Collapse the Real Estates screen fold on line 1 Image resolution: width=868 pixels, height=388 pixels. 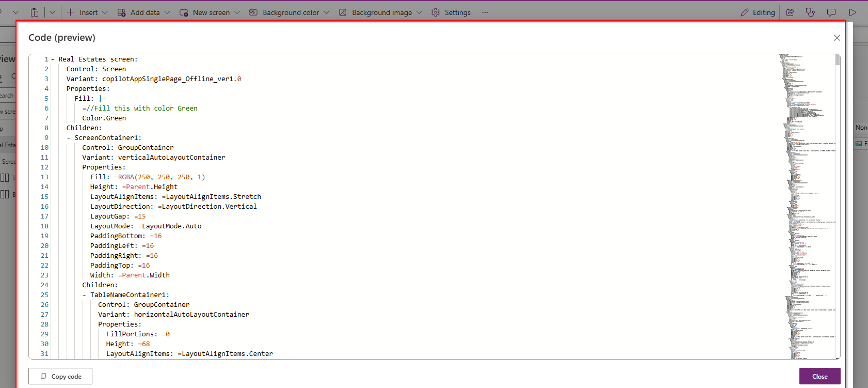(53, 59)
